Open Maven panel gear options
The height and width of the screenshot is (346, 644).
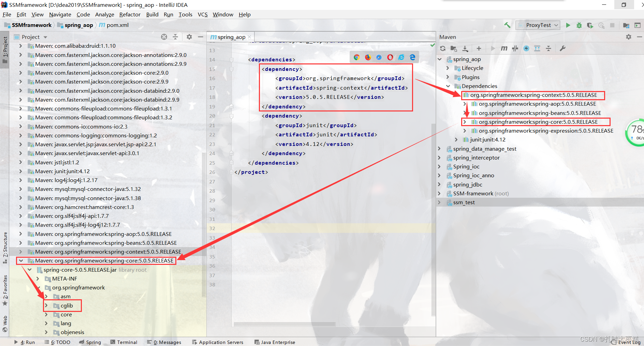click(629, 37)
